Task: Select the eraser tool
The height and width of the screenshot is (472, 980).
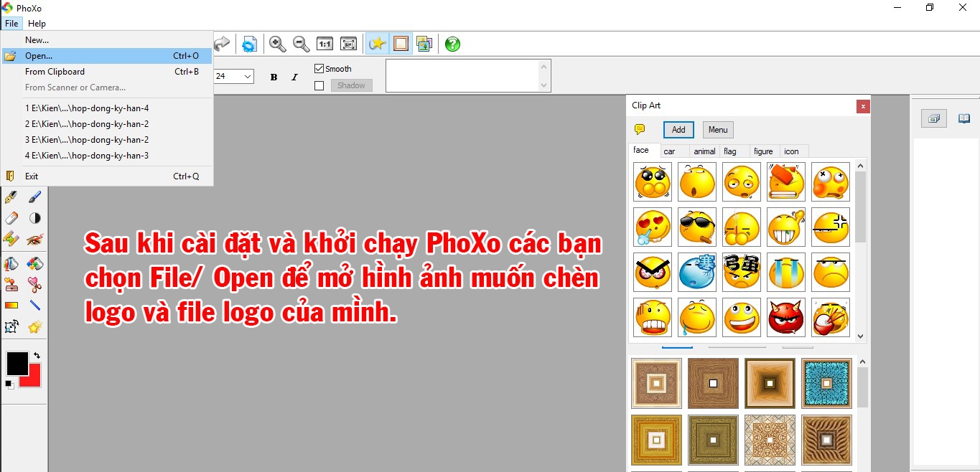Action: 11,218
